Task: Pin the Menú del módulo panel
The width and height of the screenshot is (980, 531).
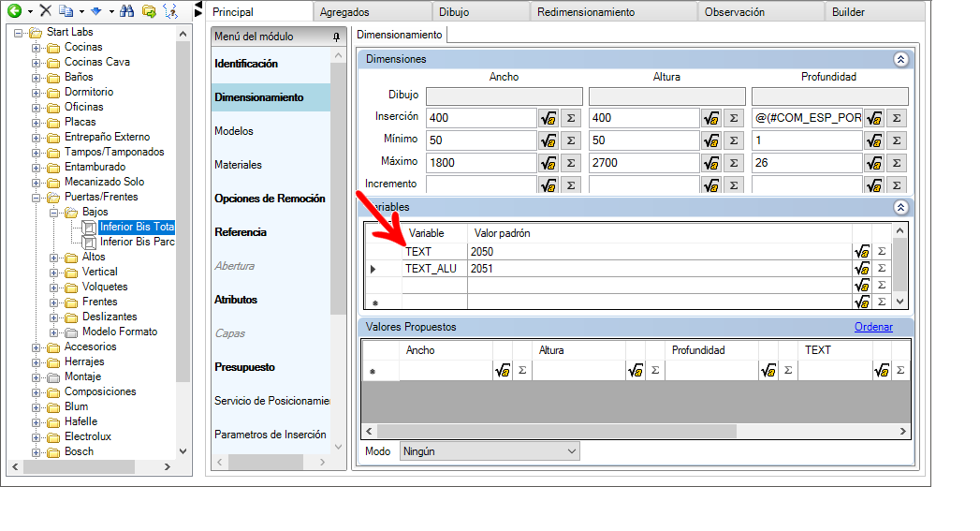Action: (337, 37)
